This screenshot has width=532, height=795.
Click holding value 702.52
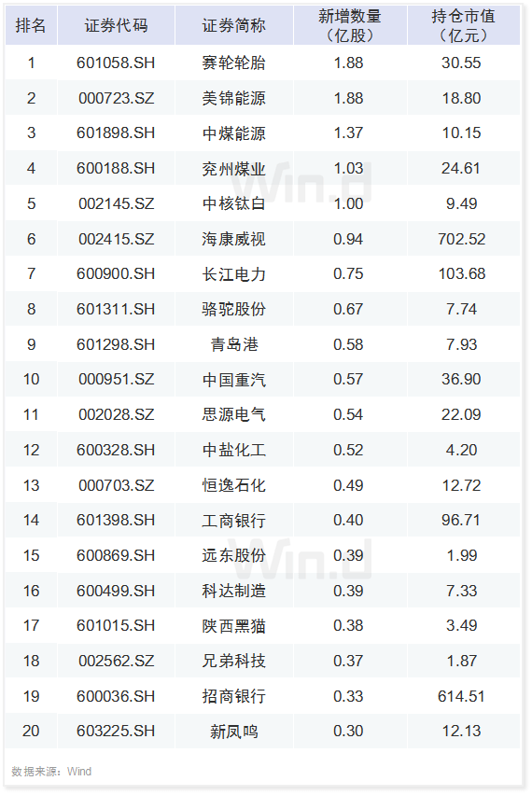pos(462,239)
